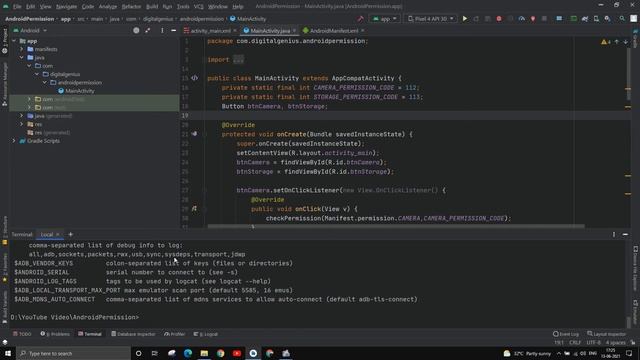Expand Gradle Scripts node
Screen dimensions: 640x360
pyautogui.click(x=14, y=141)
